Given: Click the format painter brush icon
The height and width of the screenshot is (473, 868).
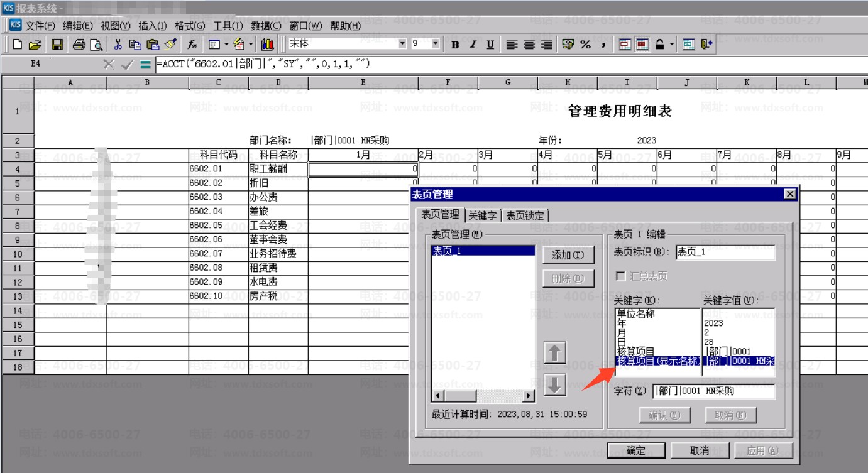Looking at the screenshot, I should tap(170, 45).
